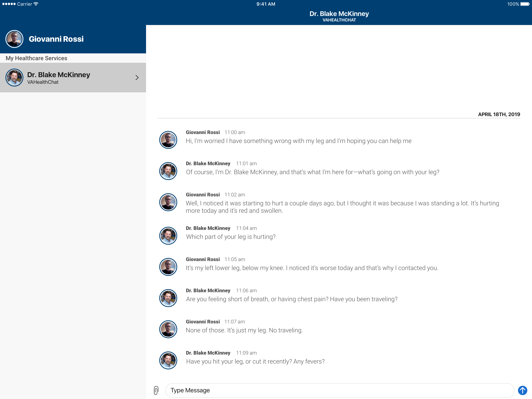Screen dimensions: 532x399
Task: Select message 'Are you feeling short of breath'
Action: [292, 299]
